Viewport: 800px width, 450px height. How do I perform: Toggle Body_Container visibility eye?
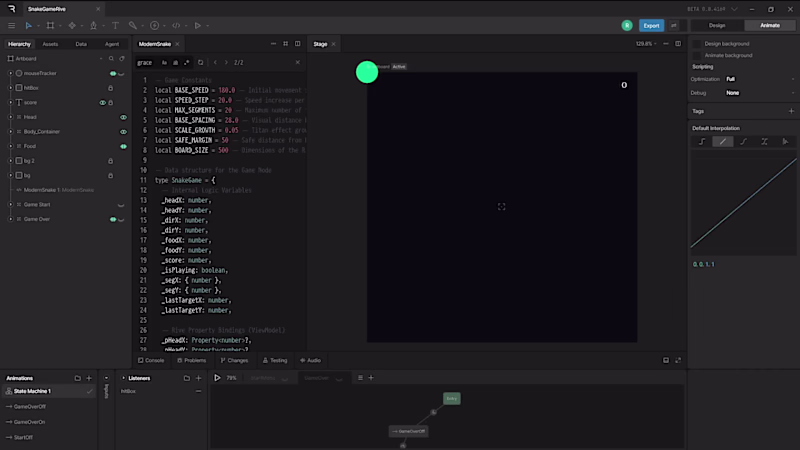[x=123, y=132]
